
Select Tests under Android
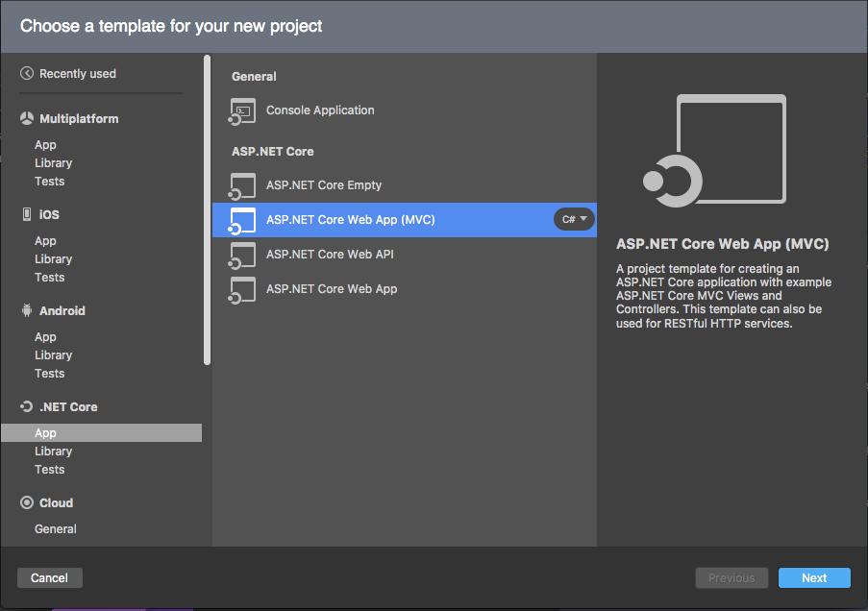pyautogui.click(x=49, y=373)
